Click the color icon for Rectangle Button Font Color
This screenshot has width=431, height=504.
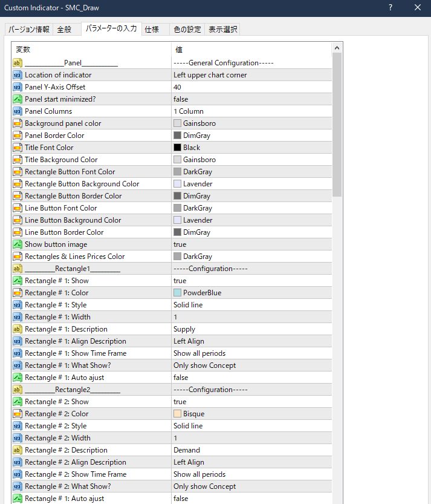click(18, 172)
